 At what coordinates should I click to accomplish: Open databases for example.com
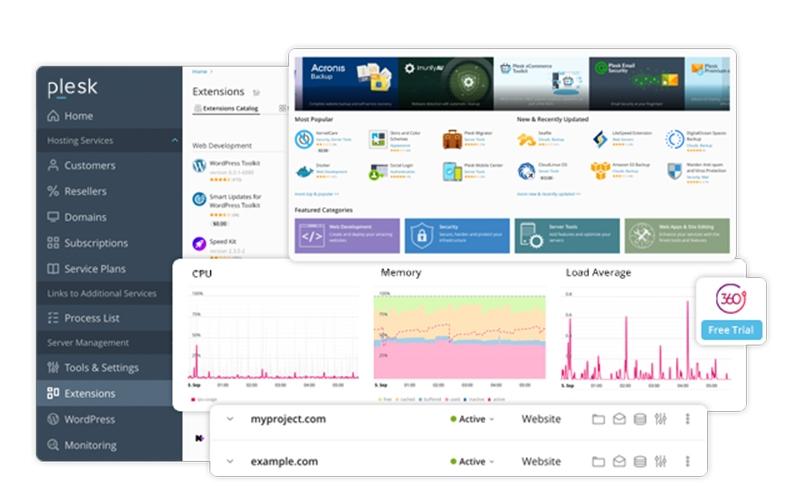pyautogui.click(x=640, y=462)
